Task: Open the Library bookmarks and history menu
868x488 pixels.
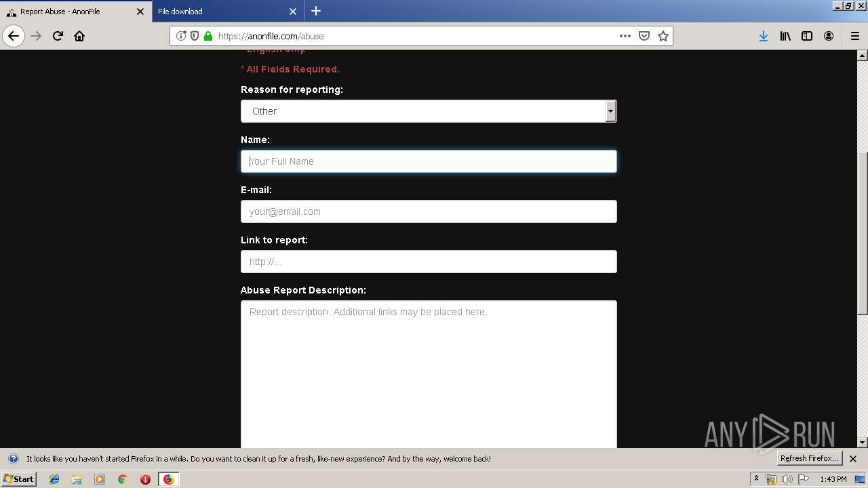Action: pyautogui.click(x=785, y=36)
